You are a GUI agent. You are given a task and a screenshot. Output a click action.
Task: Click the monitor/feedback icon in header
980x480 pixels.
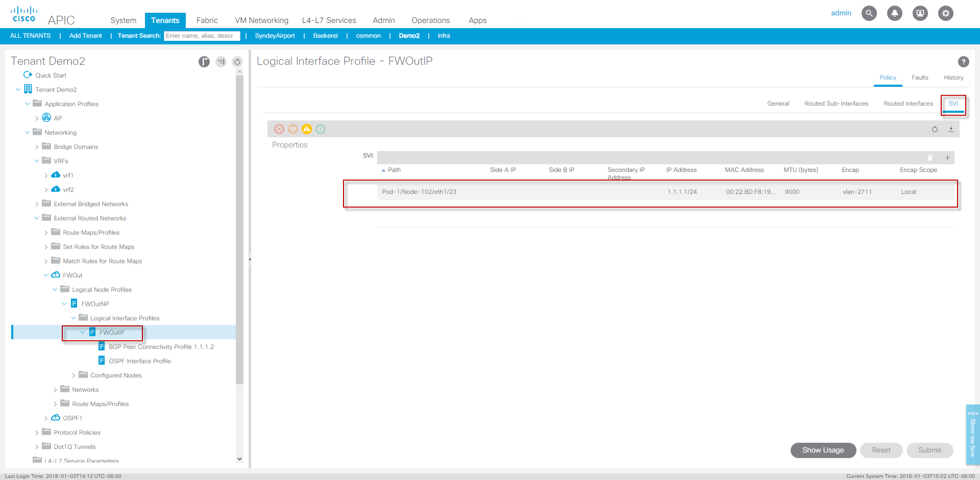pyautogui.click(x=920, y=13)
